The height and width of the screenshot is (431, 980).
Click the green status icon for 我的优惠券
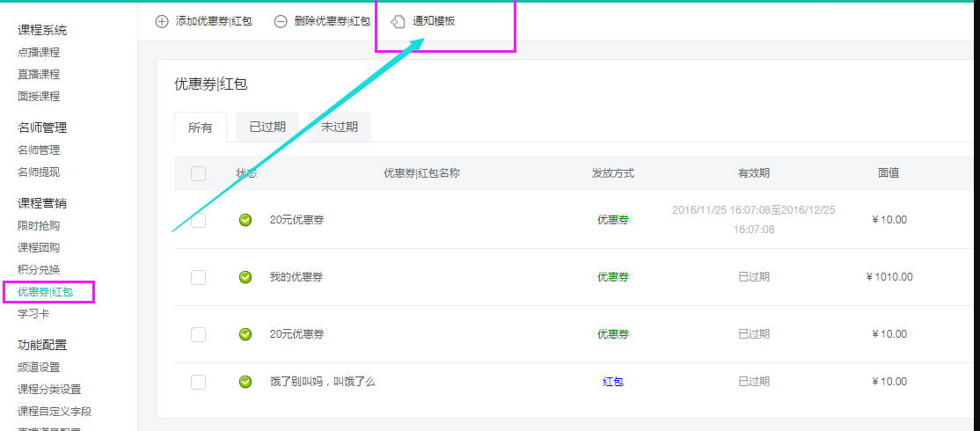click(245, 277)
